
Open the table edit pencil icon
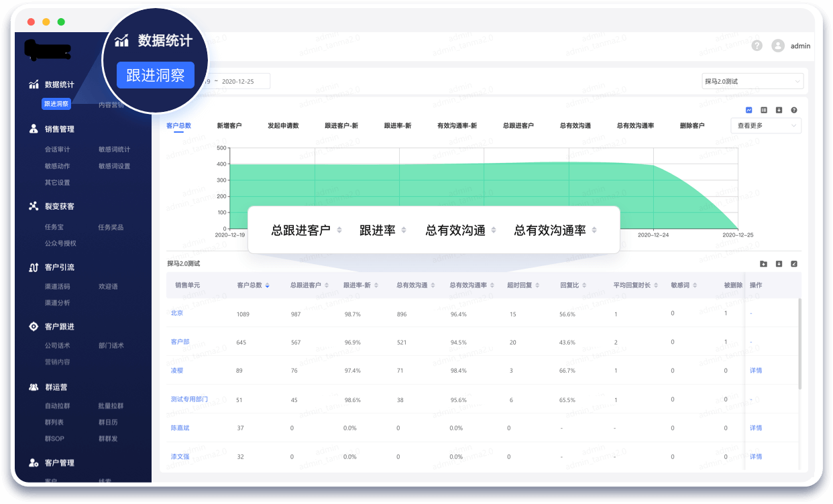(794, 263)
